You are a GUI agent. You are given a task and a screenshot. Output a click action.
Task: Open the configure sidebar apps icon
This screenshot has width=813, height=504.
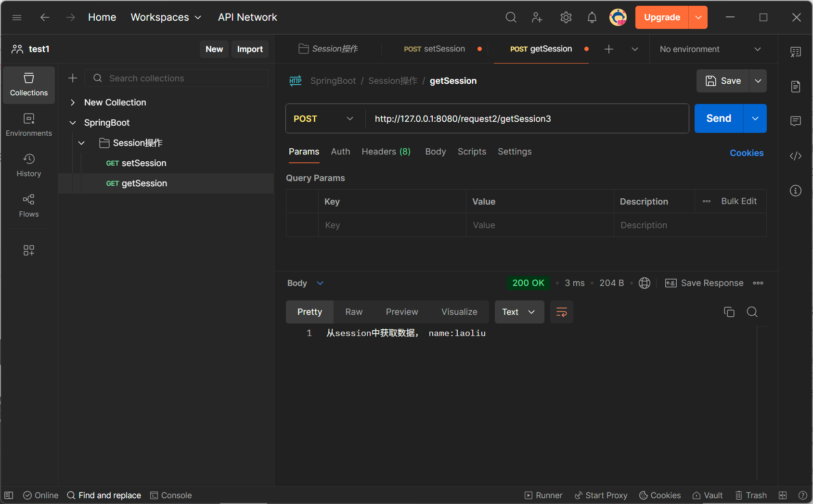click(x=29, y=250)
